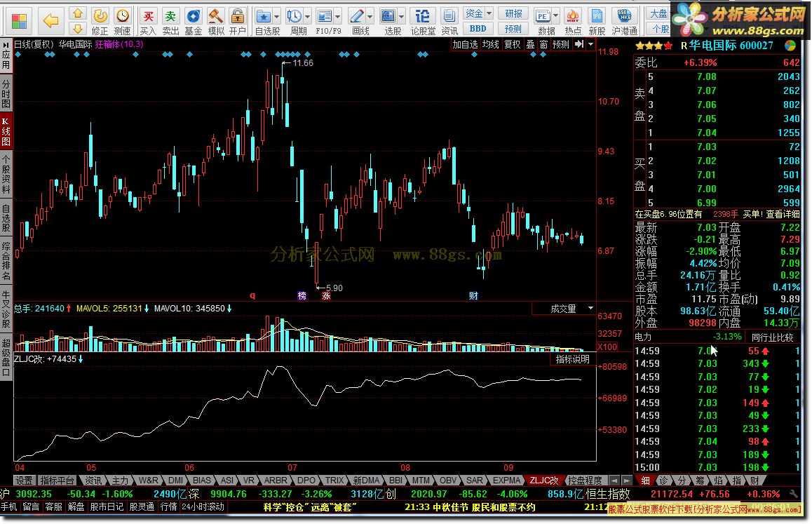Click the 财 marker under the chart
This screenshot has height=524, width=812.
(473, 295)
